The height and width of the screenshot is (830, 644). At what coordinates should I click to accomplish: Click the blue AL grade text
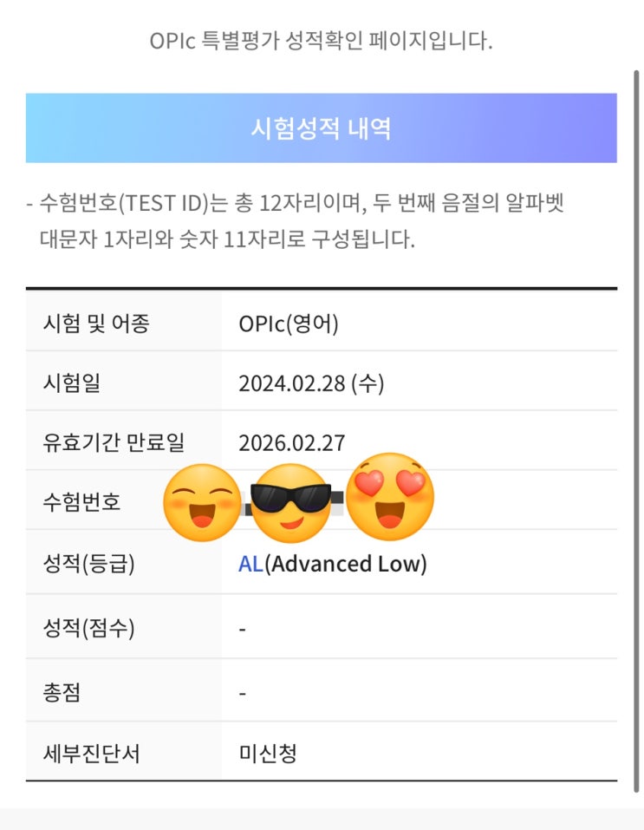[250, 564]
